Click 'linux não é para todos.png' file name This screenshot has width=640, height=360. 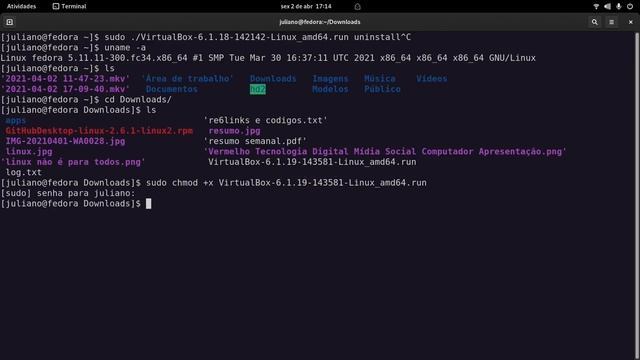pyautogui.click(x=73, y=162)
